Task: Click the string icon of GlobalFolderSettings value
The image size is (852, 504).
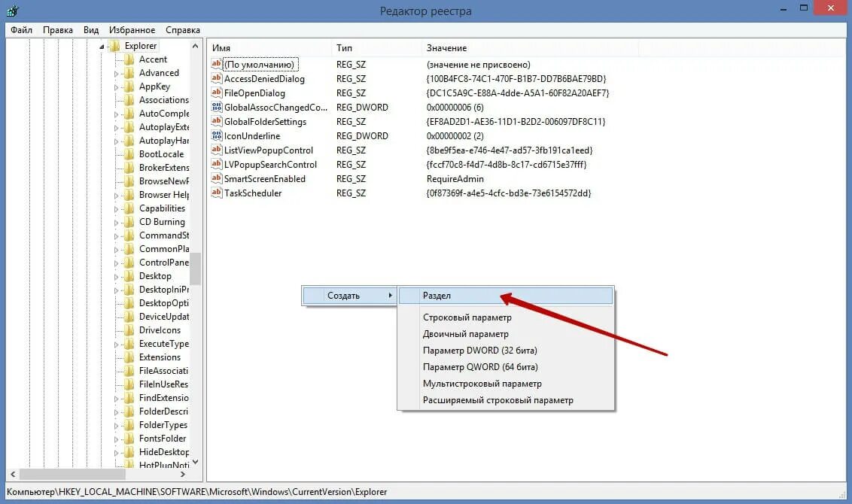Action: click(216, 122)
